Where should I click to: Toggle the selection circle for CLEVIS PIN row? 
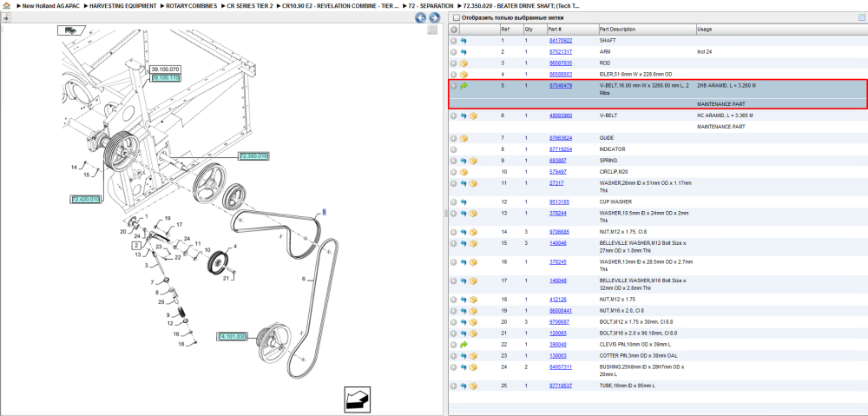453,345
